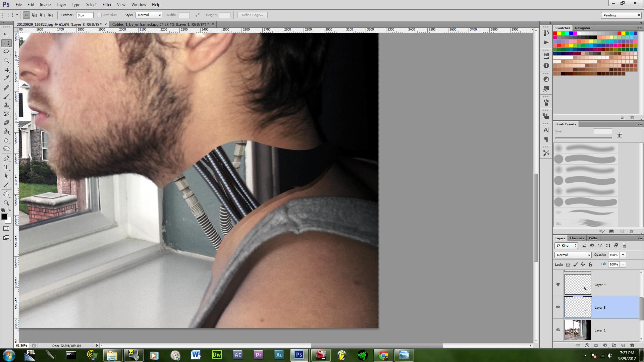This screenshot has width=644, height=362.
Task: Create a new layer in Layers panel
Action: tap(623, 345)
